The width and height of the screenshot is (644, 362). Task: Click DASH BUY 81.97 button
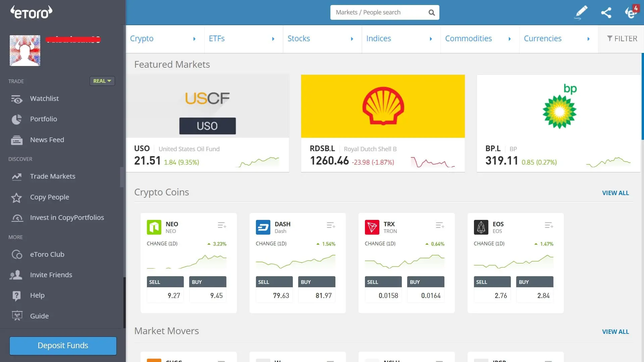(x=317, y=290)
